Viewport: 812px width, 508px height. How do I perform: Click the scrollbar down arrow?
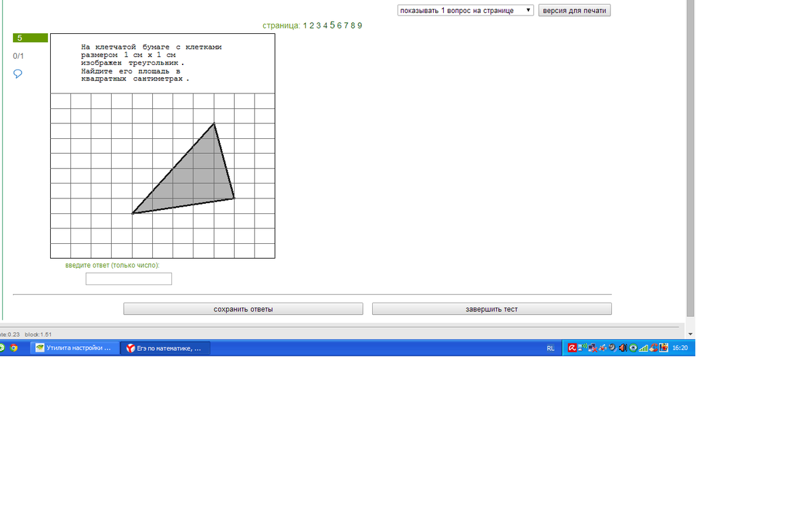(690, 334)
